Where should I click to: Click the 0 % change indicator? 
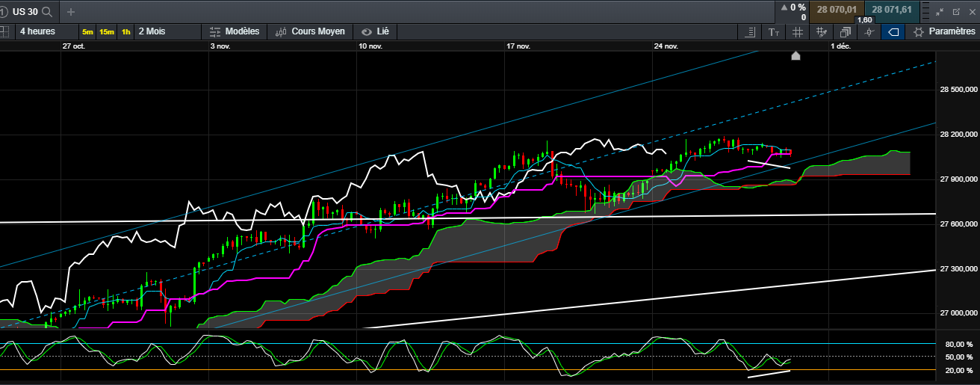pyautogui.click(x=793, y=7)
